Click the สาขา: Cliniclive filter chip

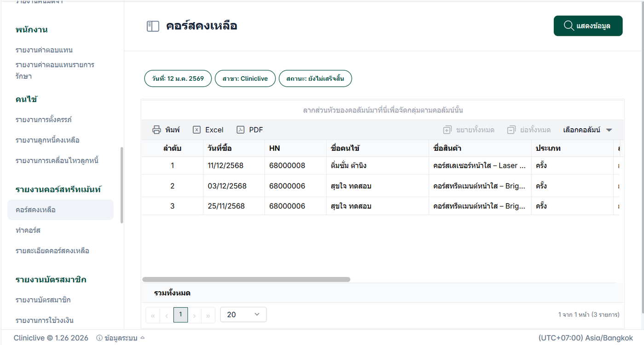coord(245,79)
